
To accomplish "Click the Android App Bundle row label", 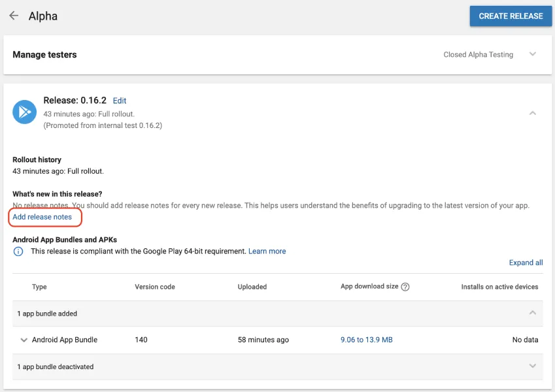I will [65, 340].
